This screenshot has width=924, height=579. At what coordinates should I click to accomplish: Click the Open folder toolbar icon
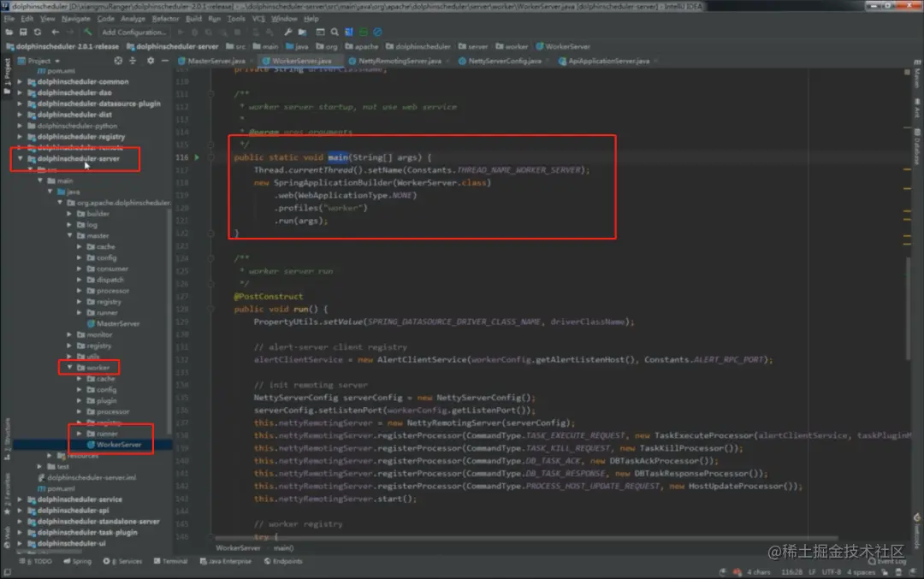pyautogui.click(x=9, y=32)
